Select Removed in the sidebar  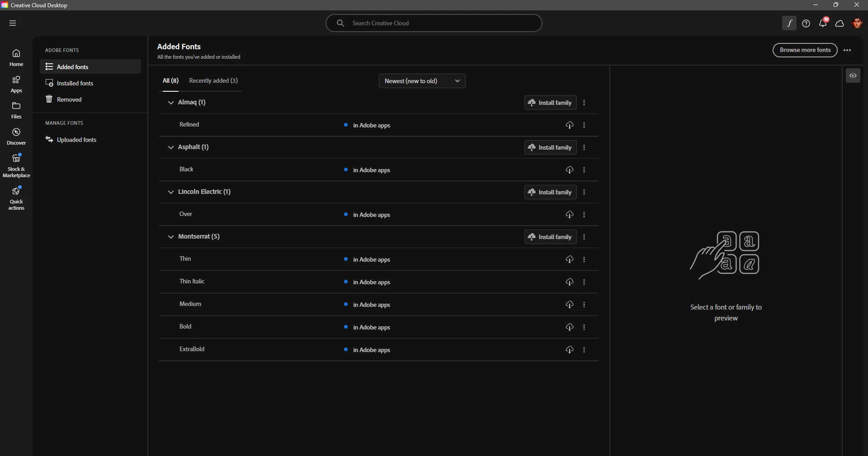90,99
